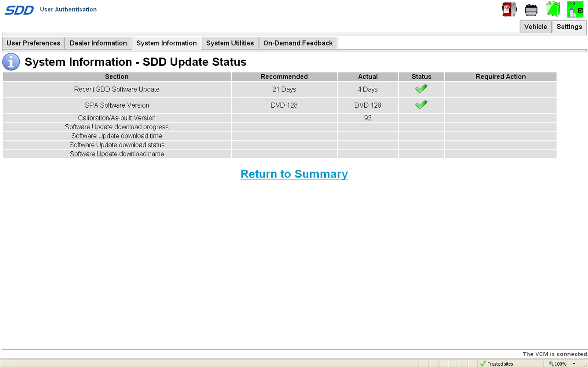This screenshot has height=368, width=588.
Task: Open the zoom level dropdown arrow
Action: coord(574,364)
